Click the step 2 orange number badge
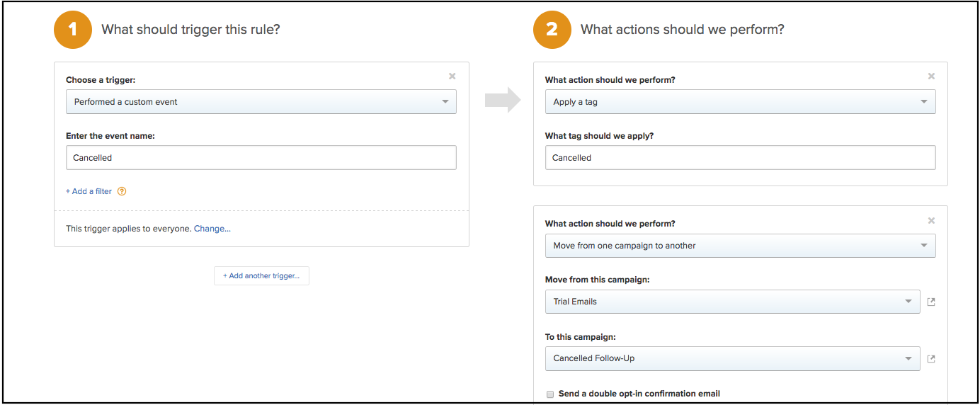The height and width of the screenshot is (405, 980). [x=552, y=30]
